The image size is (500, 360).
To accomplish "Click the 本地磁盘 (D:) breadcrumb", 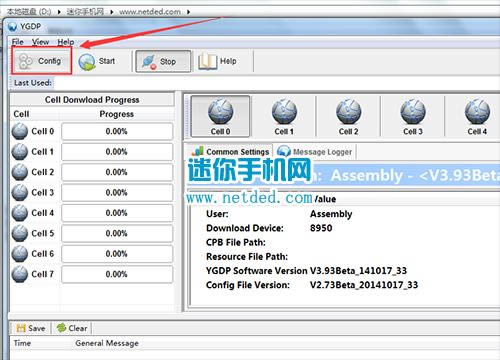I will click(29, 12).
